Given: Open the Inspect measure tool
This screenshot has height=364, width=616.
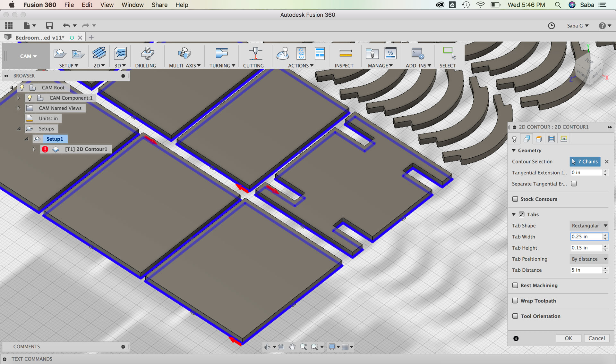Looking at the screenshot, I should tap(345, 54).
